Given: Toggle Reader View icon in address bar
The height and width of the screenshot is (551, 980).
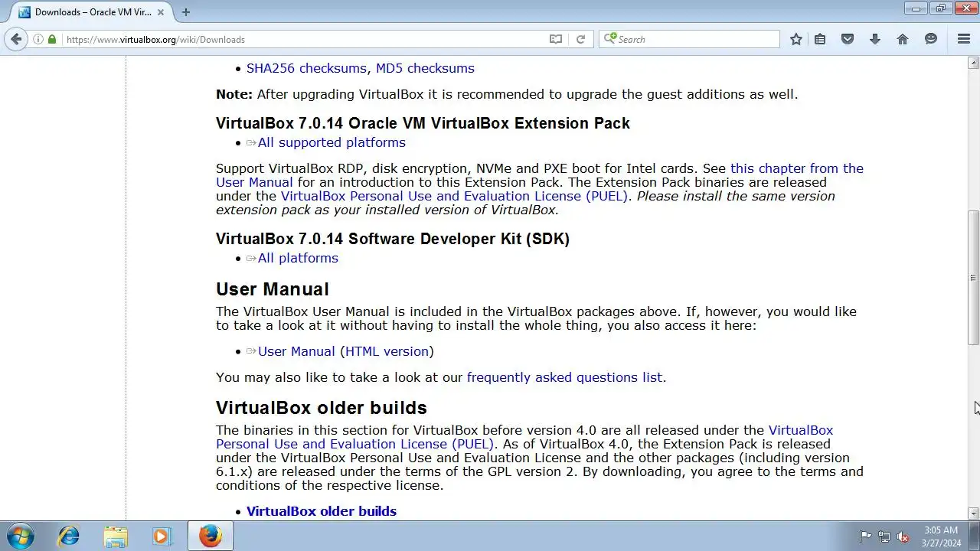Looking at the screenshot, I should [x=556, y=39].
